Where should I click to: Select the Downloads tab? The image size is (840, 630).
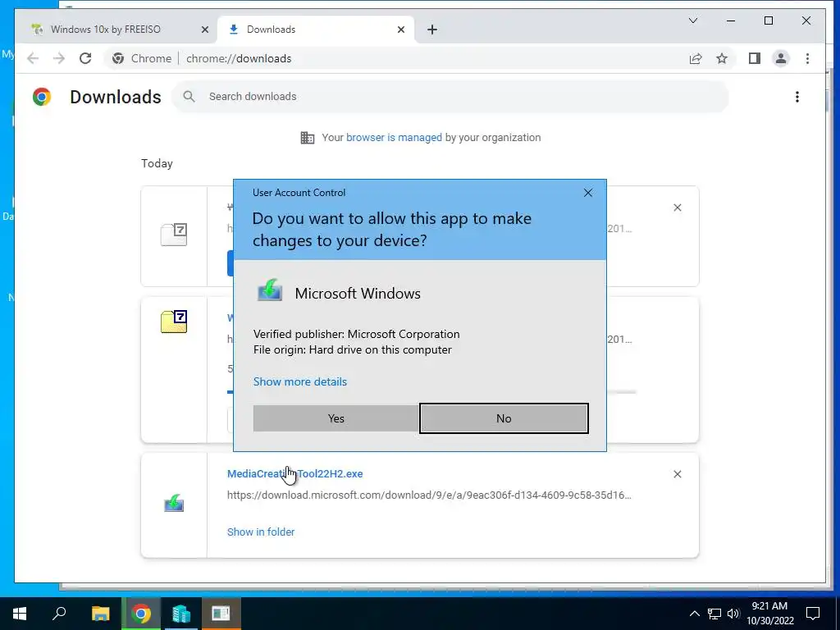pos(316,30)
